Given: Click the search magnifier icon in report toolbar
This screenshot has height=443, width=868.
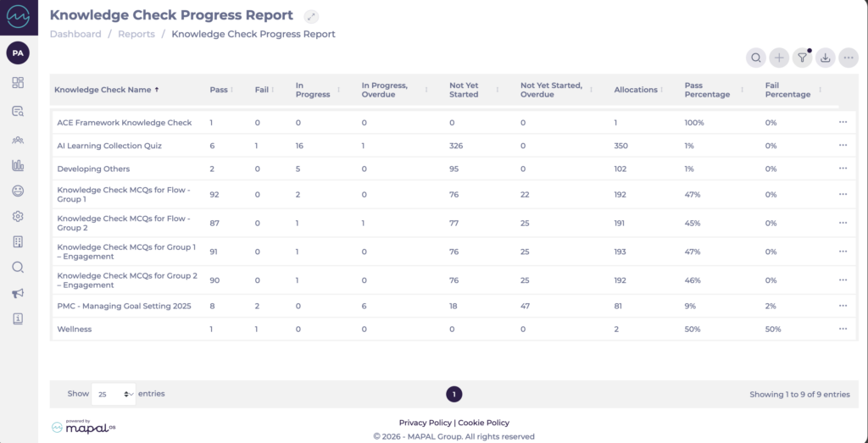Looking at the screenshot, I should [755, 58].
